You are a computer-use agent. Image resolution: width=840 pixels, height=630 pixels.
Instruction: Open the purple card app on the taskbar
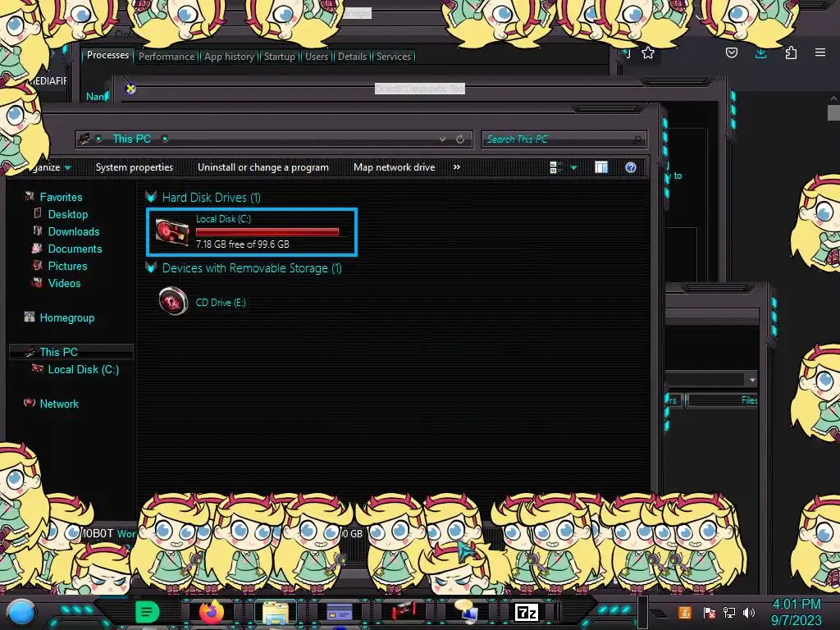[339, 612]
